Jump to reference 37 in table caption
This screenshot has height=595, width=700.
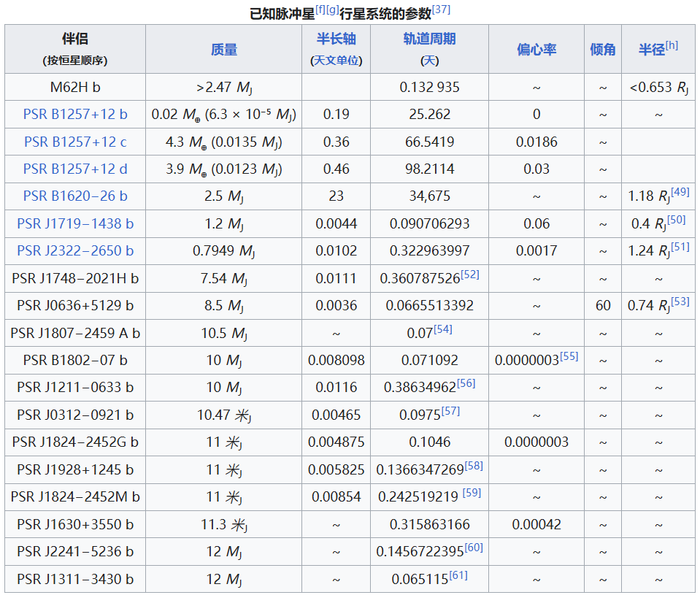coord(441,9)
